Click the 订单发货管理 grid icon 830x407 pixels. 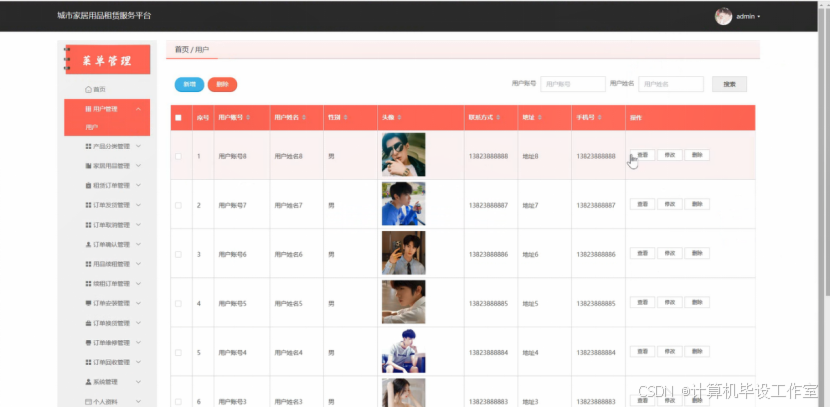(88, 205)
